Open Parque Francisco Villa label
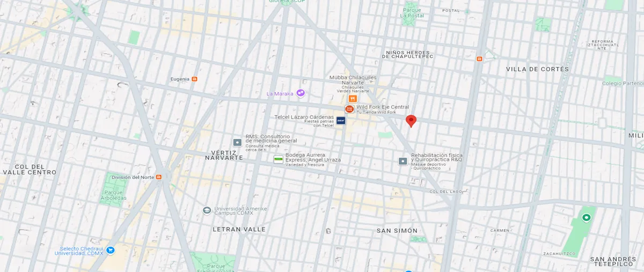Screen dimensions: 644x272 coord(216,268)
